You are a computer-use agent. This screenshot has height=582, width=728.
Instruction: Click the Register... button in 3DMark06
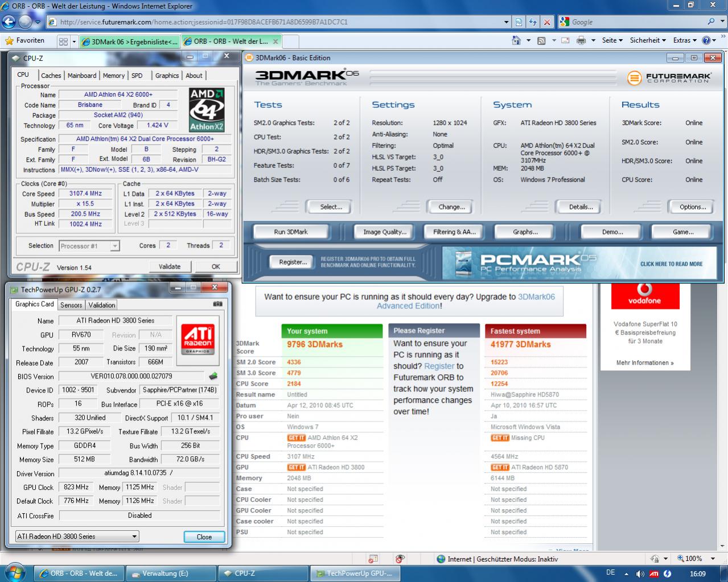click(293, 262)
